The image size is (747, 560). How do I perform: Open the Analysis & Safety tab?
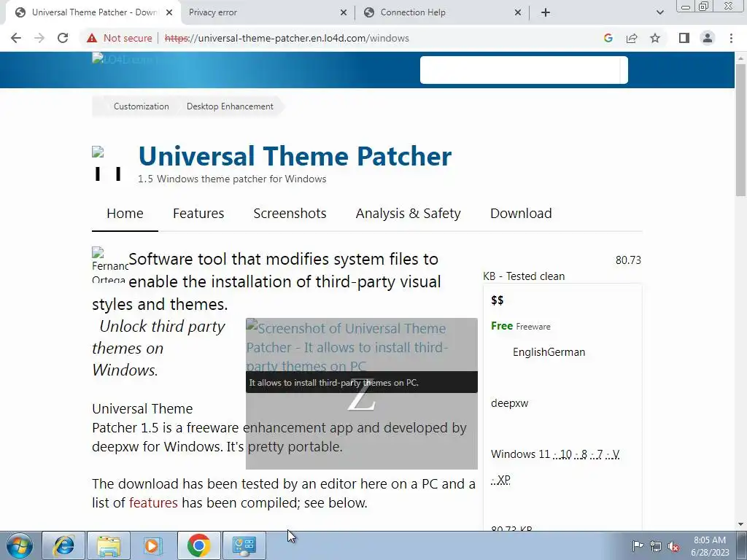pos(409,214)
